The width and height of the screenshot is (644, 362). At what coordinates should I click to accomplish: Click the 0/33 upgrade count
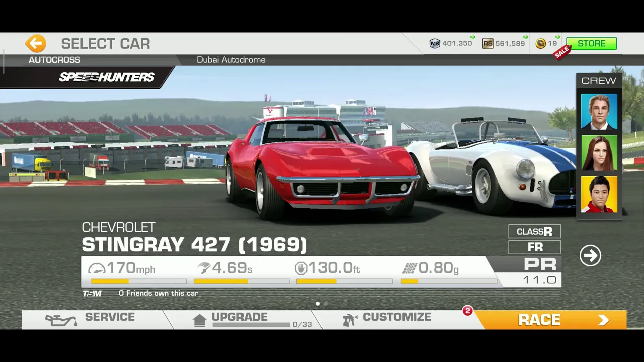302,325
